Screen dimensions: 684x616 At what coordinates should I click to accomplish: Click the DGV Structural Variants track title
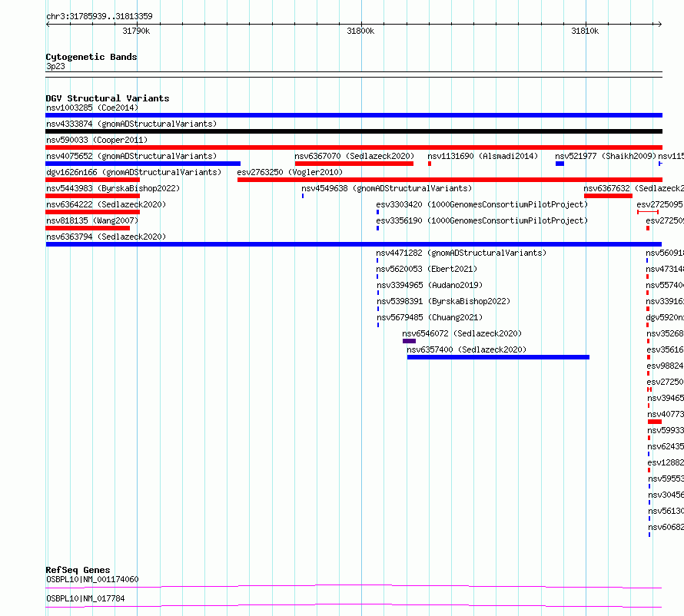[108, 98]
